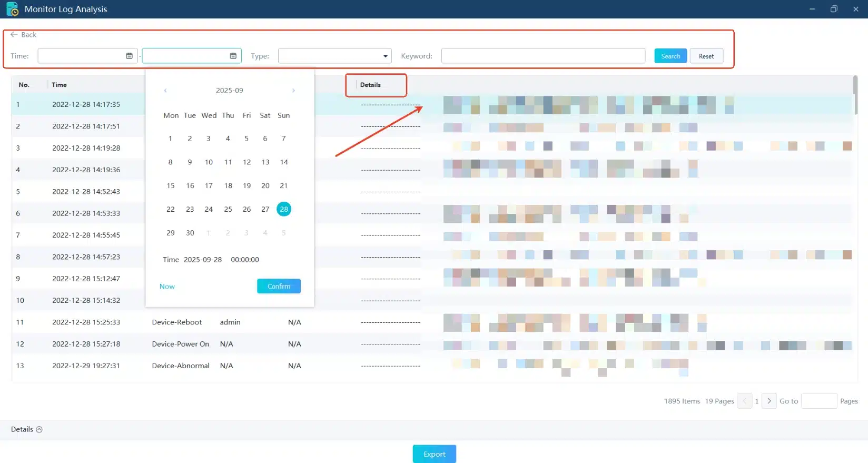The width and height of the screenshot is (868, 463).
Task: Go to previous month in calendar
Action: pos(165,91)
